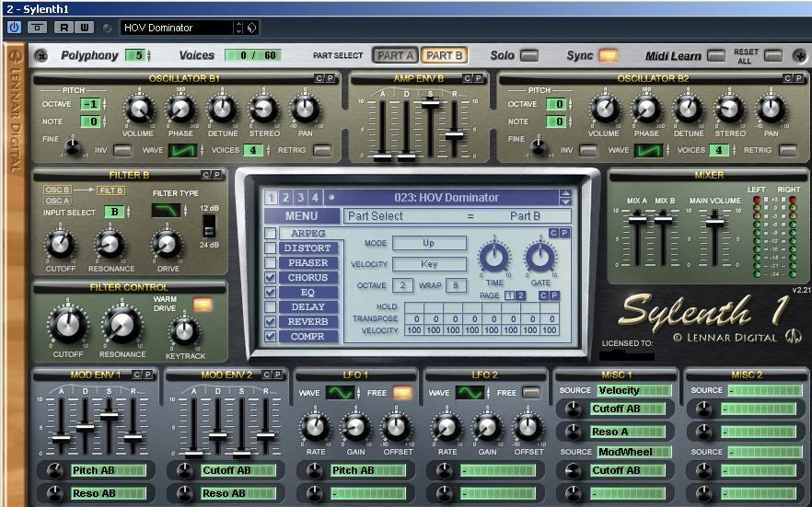The height and width of the screenshot is (507, 812).
Task: Click the Oscillator B2 paste P icon
Action: (798, 78)
